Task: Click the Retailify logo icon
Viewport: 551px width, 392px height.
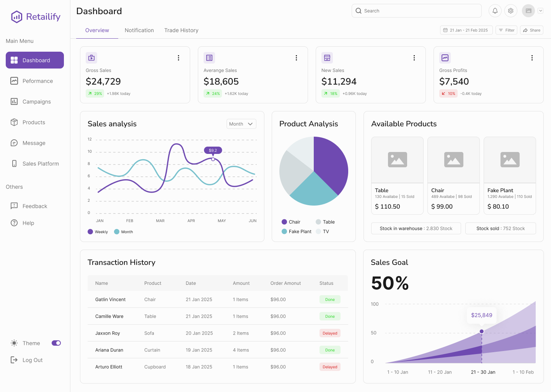Action: coord(16,17)
